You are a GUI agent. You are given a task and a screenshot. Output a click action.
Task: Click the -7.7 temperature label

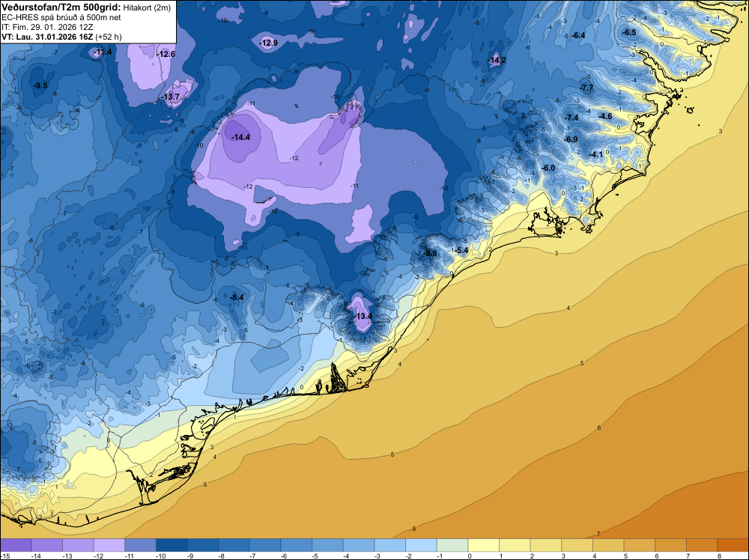586,88
